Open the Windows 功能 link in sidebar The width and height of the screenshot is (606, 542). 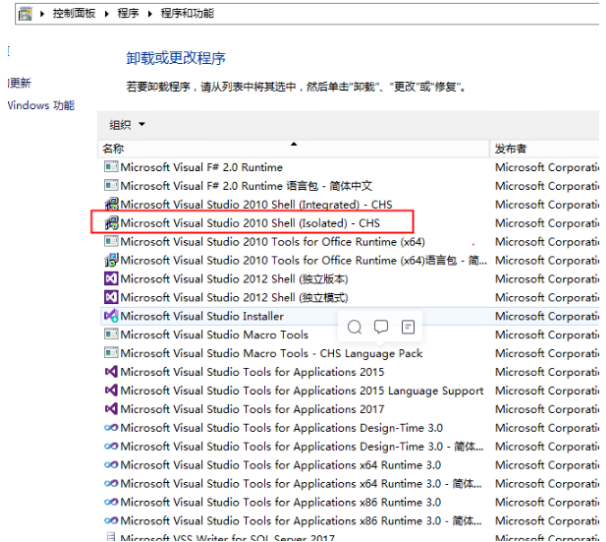click(x=41, y=105)
